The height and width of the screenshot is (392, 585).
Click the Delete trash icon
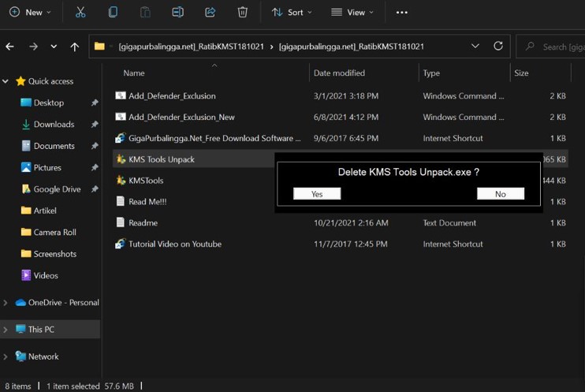coord(243,13)
